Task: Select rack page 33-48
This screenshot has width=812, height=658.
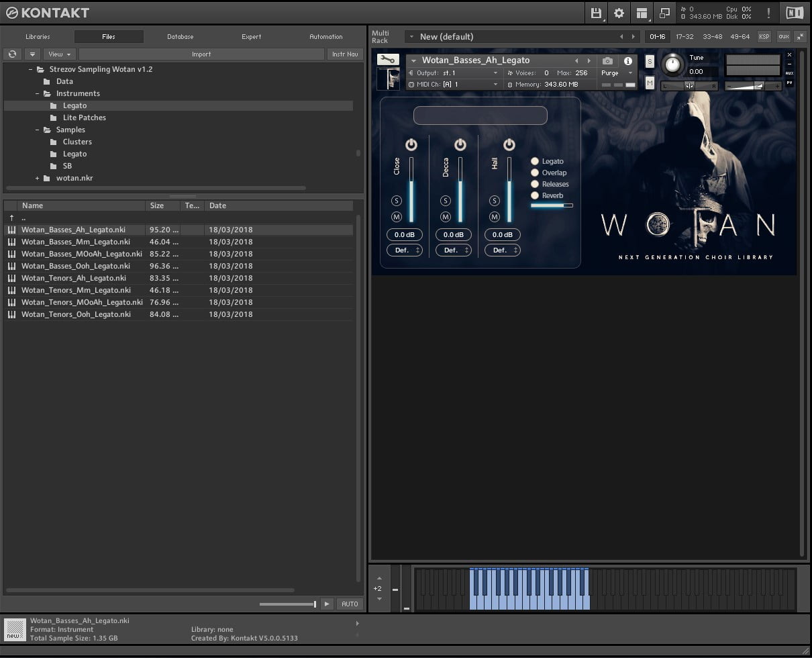Action: pos(712,36)
